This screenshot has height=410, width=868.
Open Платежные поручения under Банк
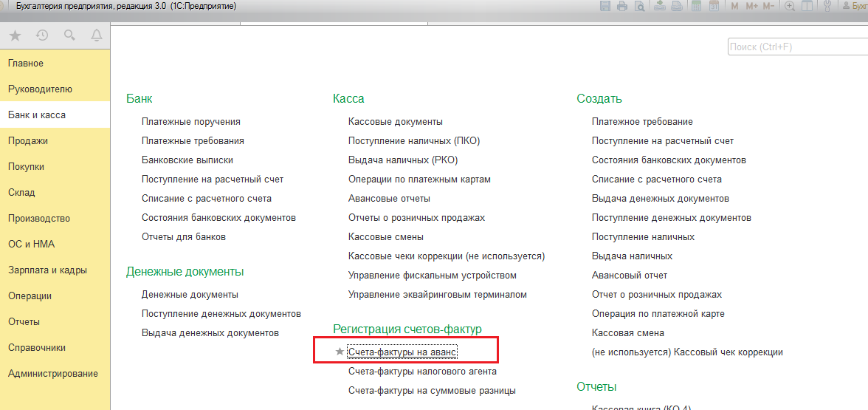(191, 121)
